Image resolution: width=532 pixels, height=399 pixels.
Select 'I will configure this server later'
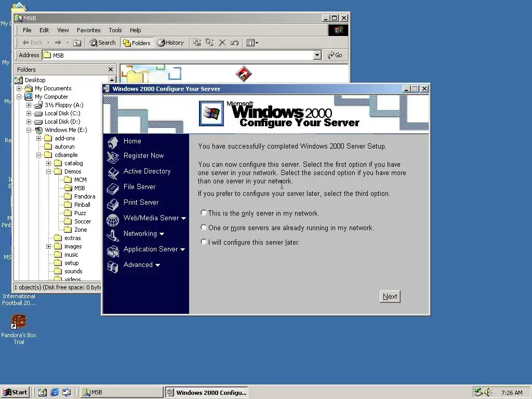204,242
